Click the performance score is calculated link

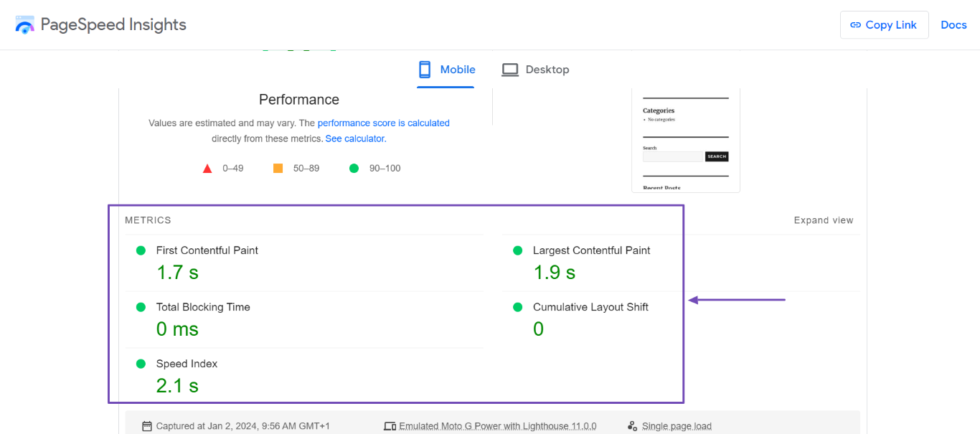tap(383, 123)
